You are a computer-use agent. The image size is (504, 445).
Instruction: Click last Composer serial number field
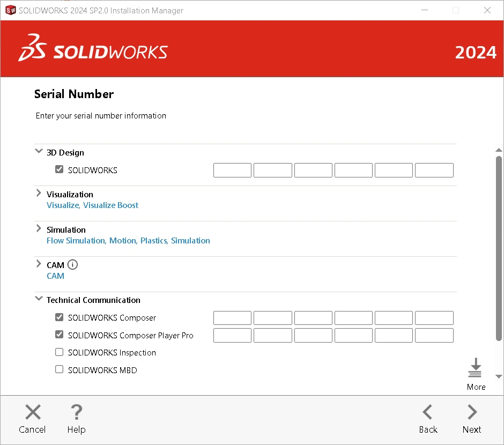point(434,318)
